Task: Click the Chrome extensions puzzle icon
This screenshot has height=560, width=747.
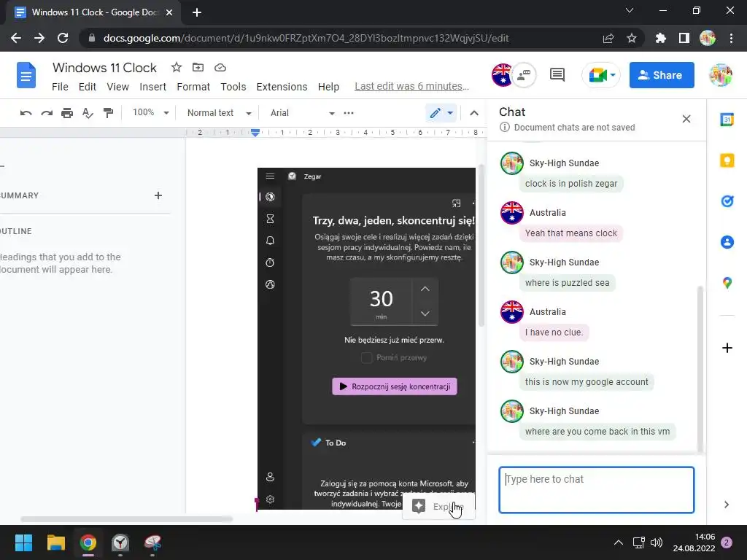Action: tap(660, 38)
